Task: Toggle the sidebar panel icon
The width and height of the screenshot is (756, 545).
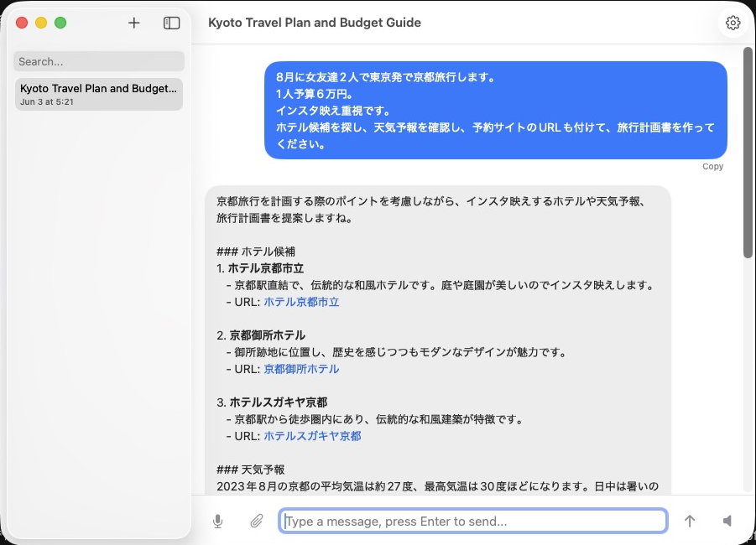Action: click(172, 23)
